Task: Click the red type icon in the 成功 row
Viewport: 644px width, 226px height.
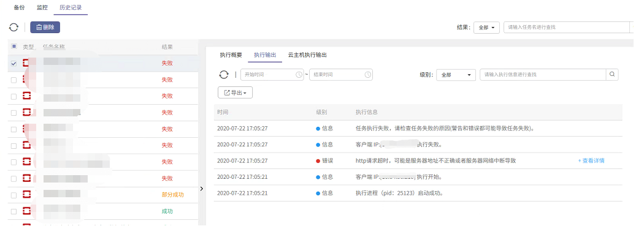Action: click(27, 211)
